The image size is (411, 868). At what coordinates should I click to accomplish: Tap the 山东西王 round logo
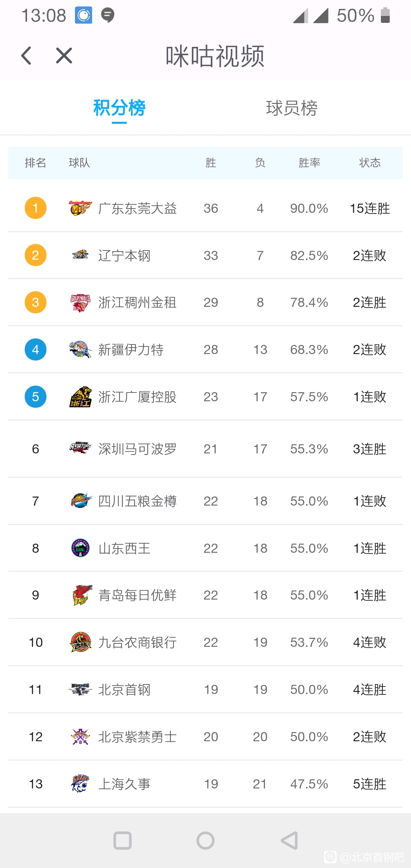80,548
